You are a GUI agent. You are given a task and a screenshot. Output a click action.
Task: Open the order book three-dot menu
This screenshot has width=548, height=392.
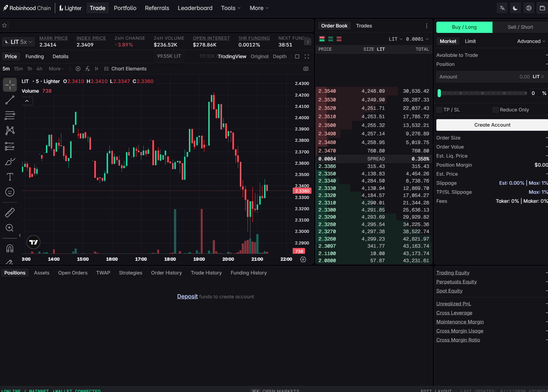click(x=427, y=26)
